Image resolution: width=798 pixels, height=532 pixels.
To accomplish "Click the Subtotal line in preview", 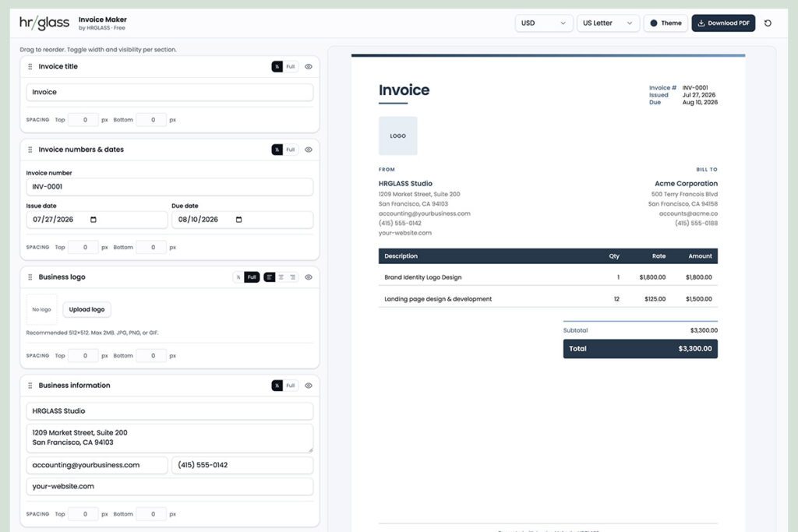I will [641, 330].
